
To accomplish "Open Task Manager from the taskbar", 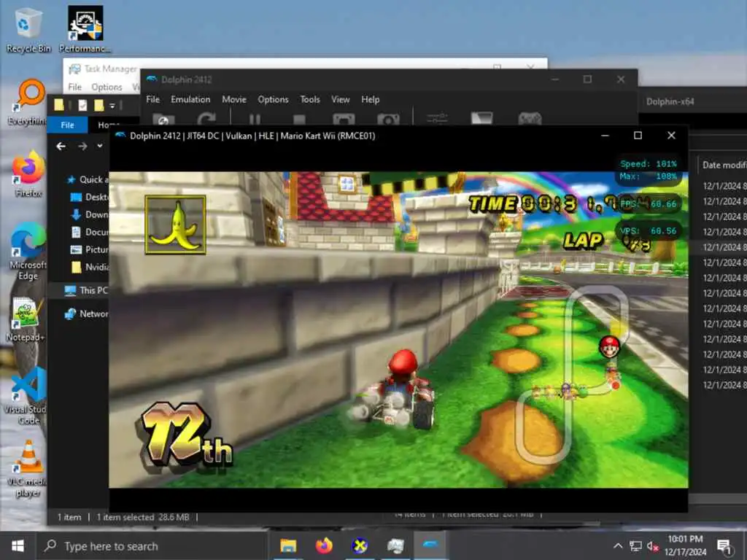I will (x=395, y=545).
